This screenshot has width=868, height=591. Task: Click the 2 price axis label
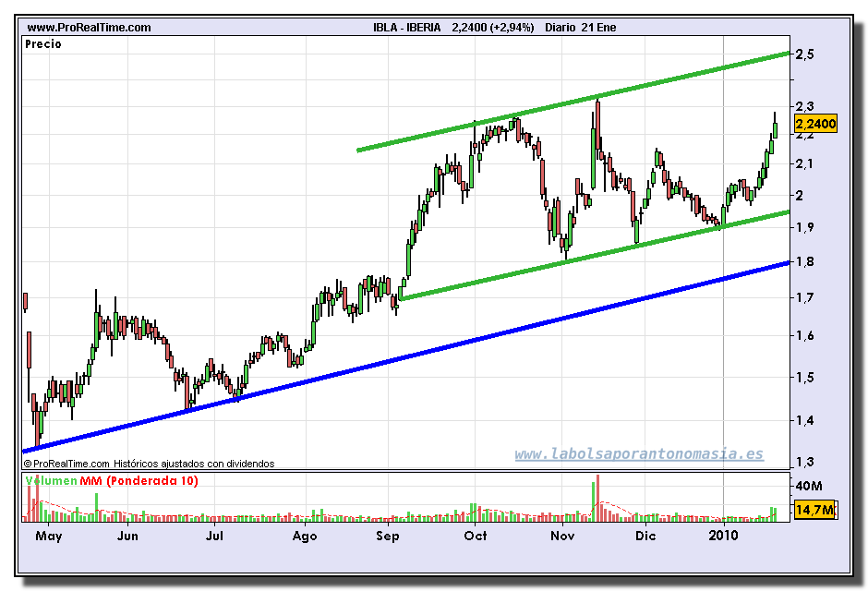pyautogui.click(x=800, y=196)
